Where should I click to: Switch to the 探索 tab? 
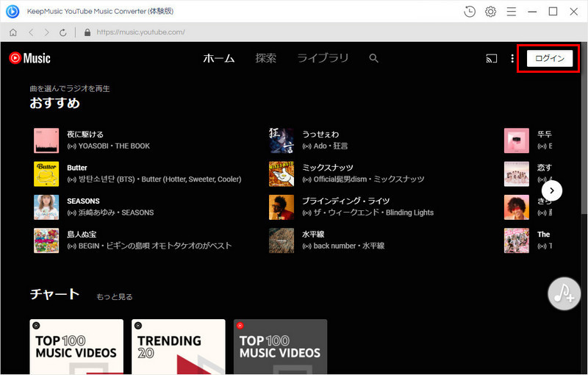click(265, 58)
